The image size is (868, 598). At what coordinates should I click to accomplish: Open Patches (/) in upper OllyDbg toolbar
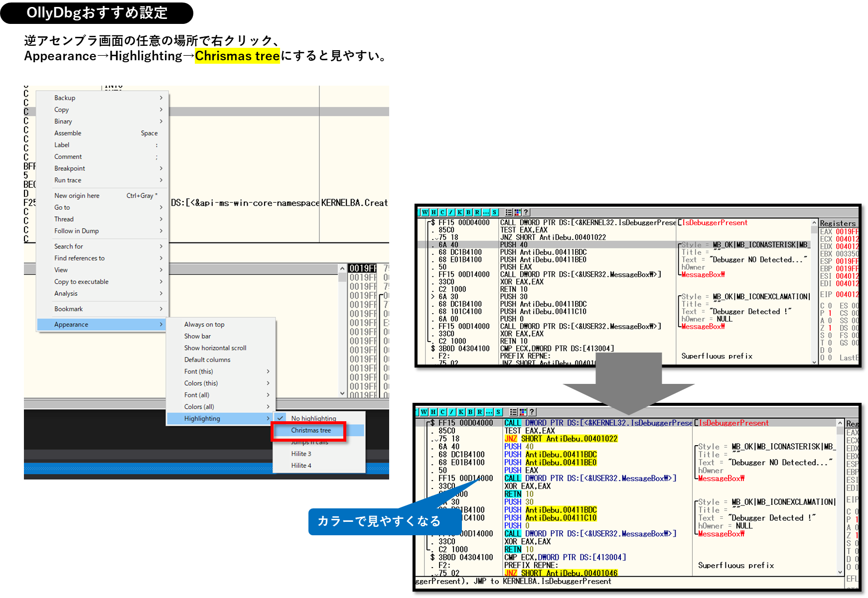[451, 212]
